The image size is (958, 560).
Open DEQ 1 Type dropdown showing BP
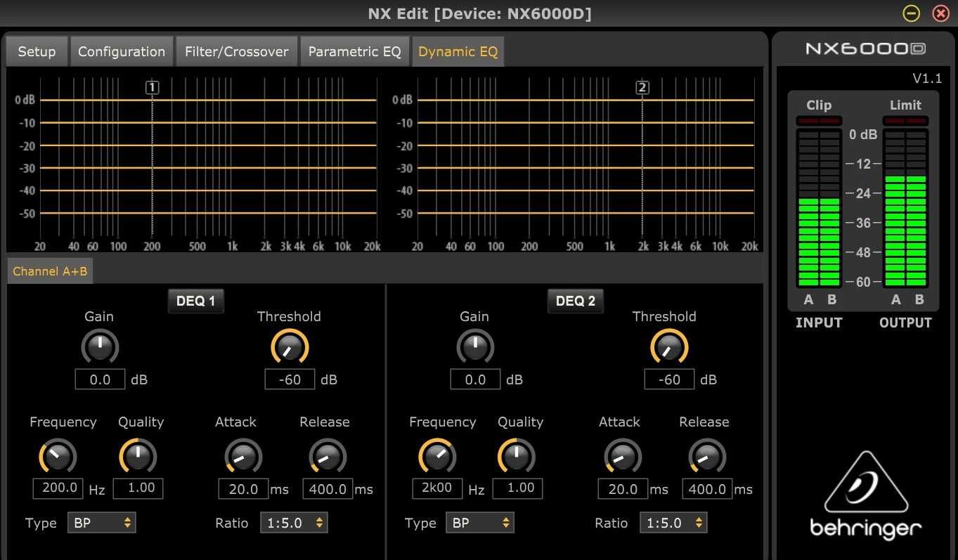tap(102, 523)
